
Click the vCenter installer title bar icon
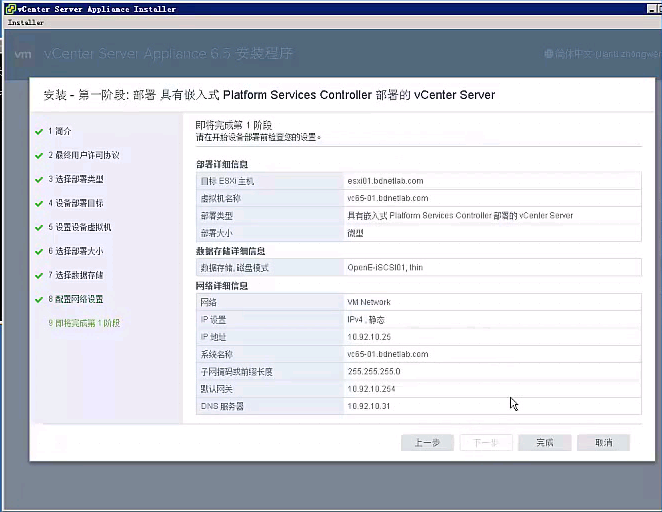[x=11, y=8]
